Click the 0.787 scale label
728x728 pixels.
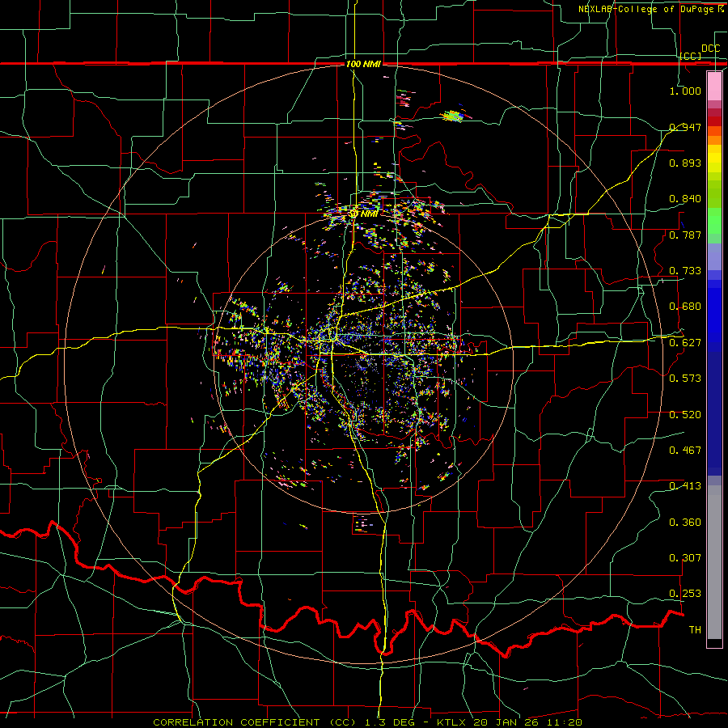tap(685, 235)
